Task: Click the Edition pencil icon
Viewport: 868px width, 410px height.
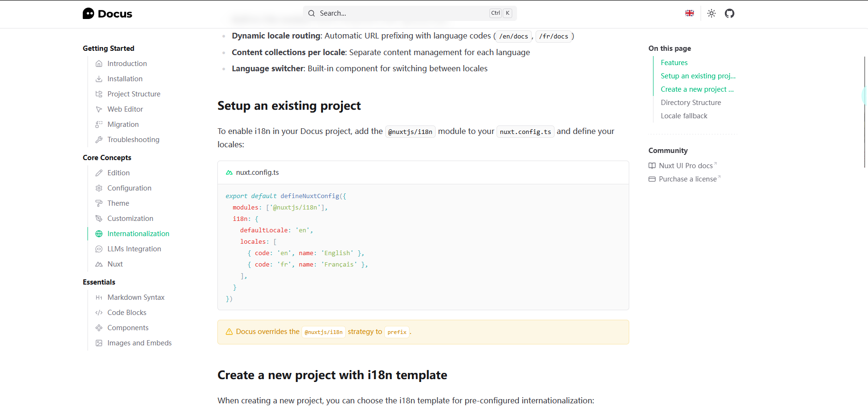Action: [x=99, y=173]
